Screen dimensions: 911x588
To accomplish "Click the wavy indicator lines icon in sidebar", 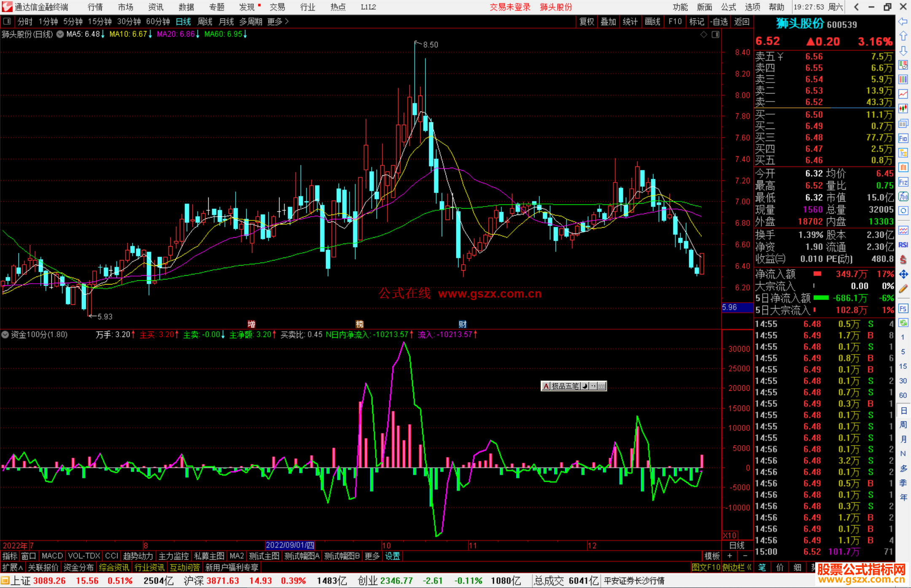I will coord(903,230).
